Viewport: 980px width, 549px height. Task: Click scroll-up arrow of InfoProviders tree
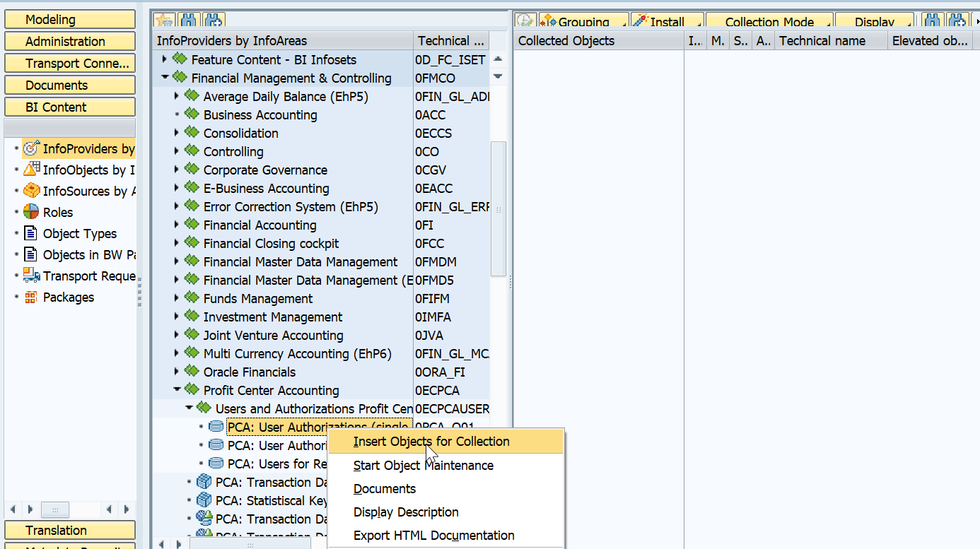[x=498, y=59]
